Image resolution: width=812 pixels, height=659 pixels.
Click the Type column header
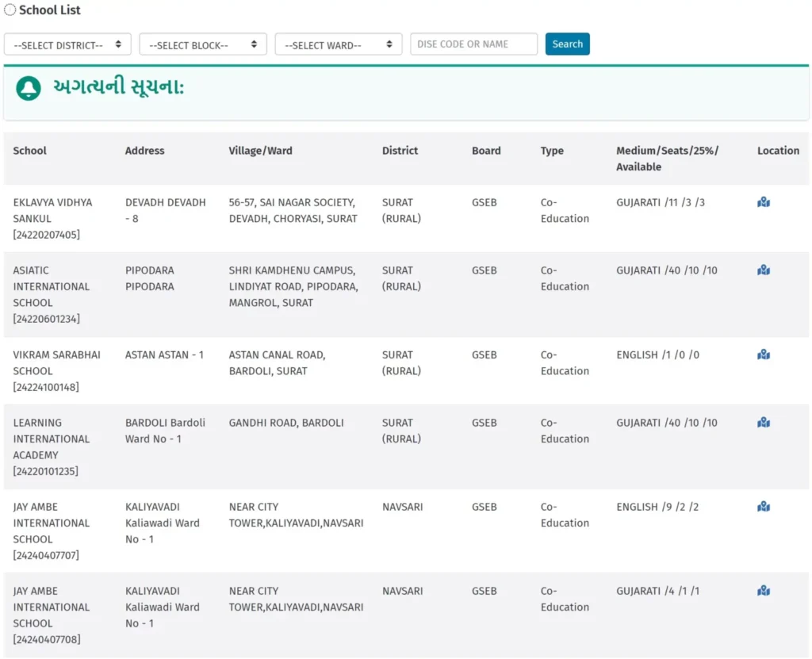coord(552,151)
